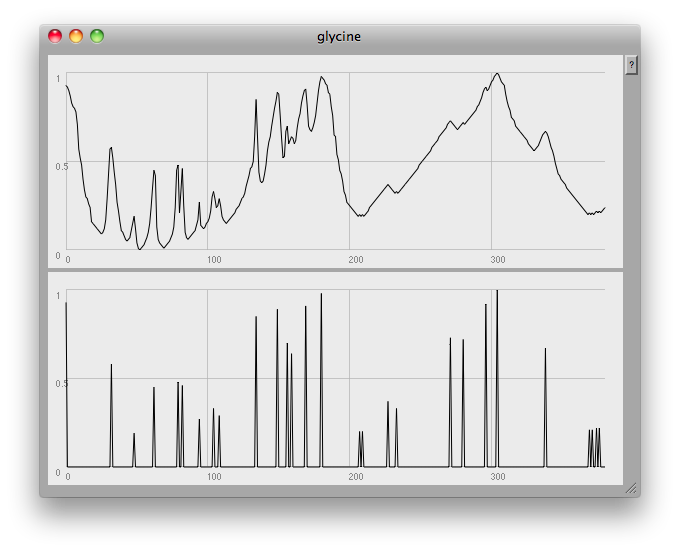Image resolution: width=680 pixels, height=552 pixels.
Task: Click the resize grip in bottom-right corner
Action: (630, 489)
